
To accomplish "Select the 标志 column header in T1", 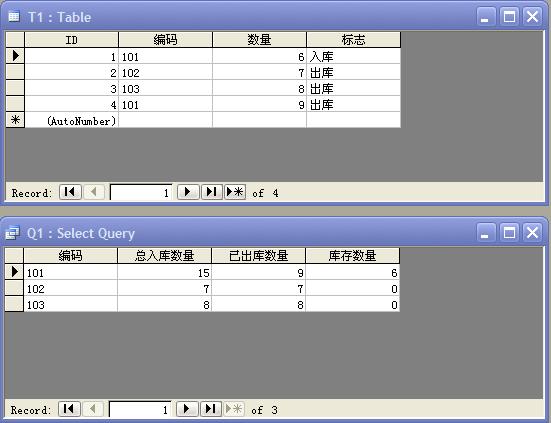I will pos(354,40).
